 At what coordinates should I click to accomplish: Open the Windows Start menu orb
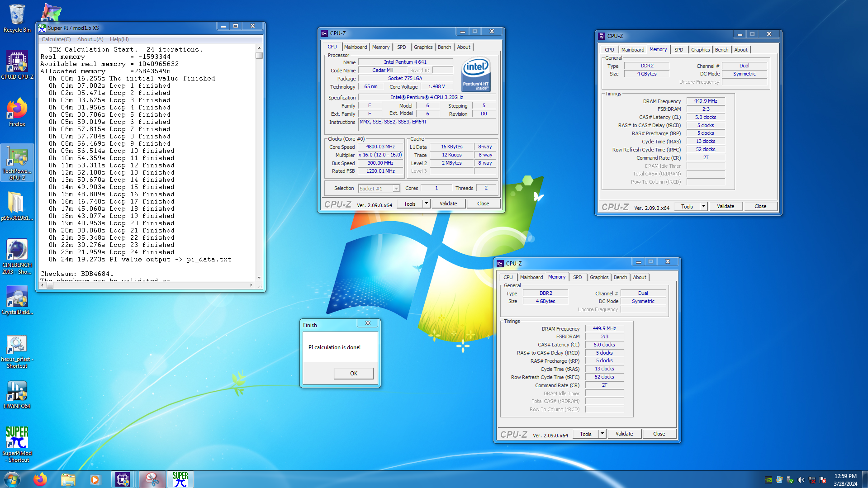point(12,479)
